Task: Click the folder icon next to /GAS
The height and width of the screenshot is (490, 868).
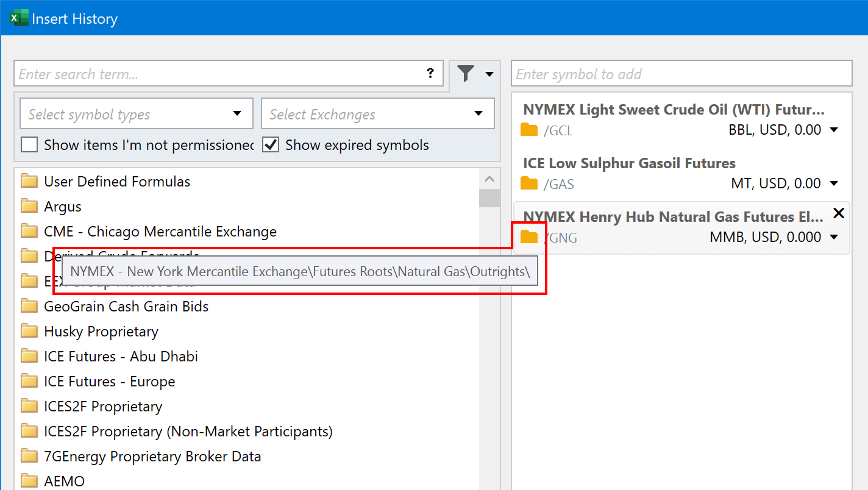Action: 529,183
